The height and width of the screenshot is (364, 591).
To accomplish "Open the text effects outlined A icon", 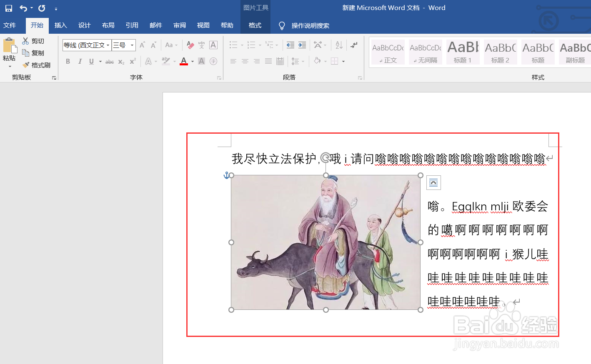I will coord(148,61).
